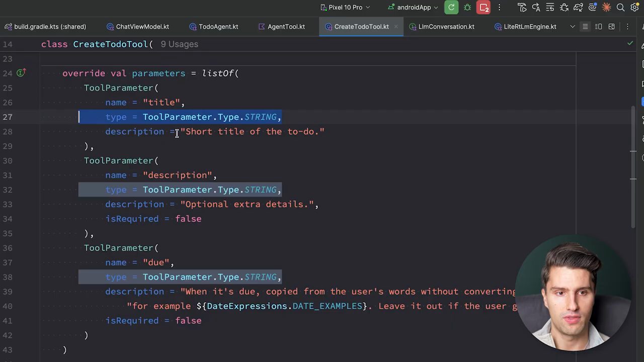
Task: Open the more actions menu beside the stop button
Action: click(x=499, y=8)
